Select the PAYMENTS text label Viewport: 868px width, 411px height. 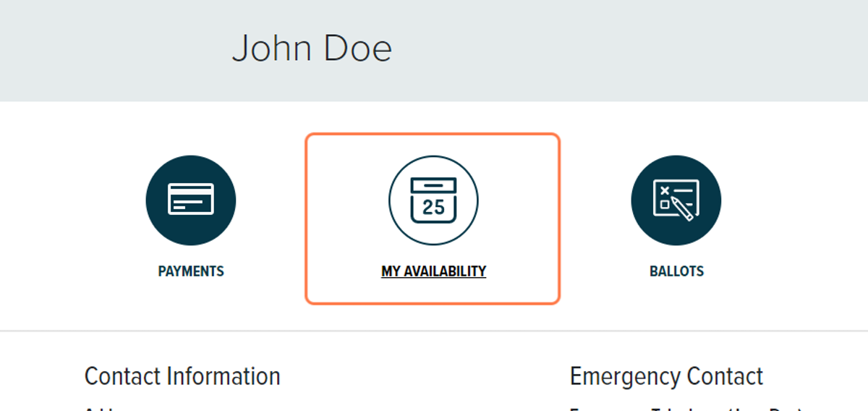[x=191, y=272]
